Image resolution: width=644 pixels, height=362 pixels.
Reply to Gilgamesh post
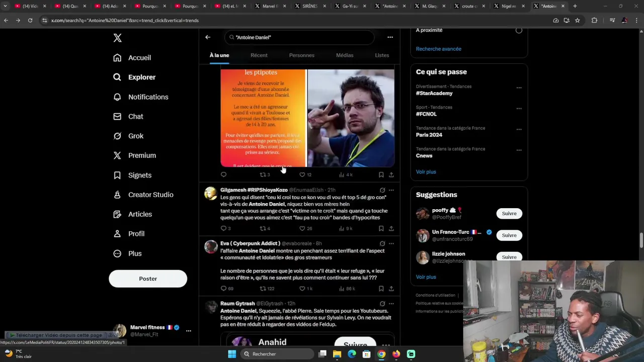pyautogui.click(x=225, y=229)
